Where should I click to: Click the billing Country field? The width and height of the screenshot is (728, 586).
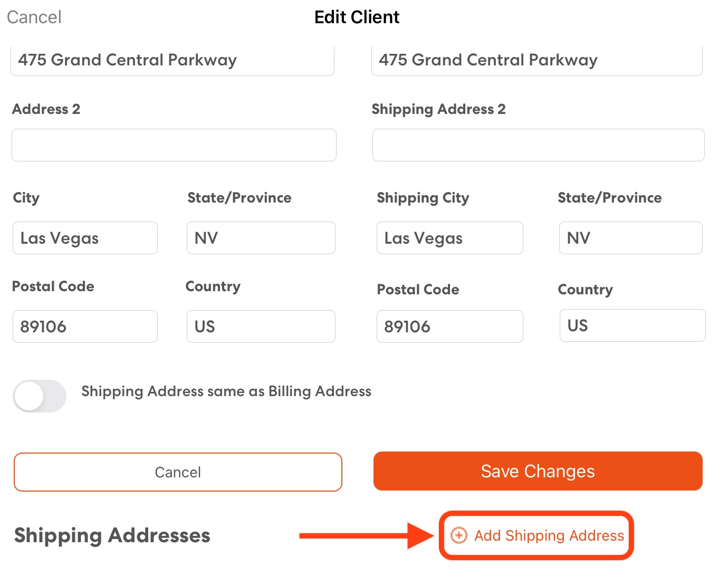(261, 326)
